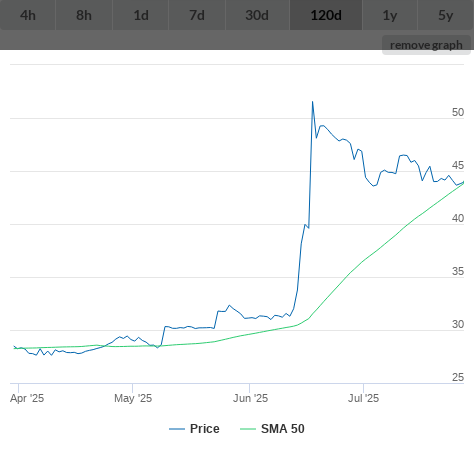Open the 5y time range

coord(446,15)
